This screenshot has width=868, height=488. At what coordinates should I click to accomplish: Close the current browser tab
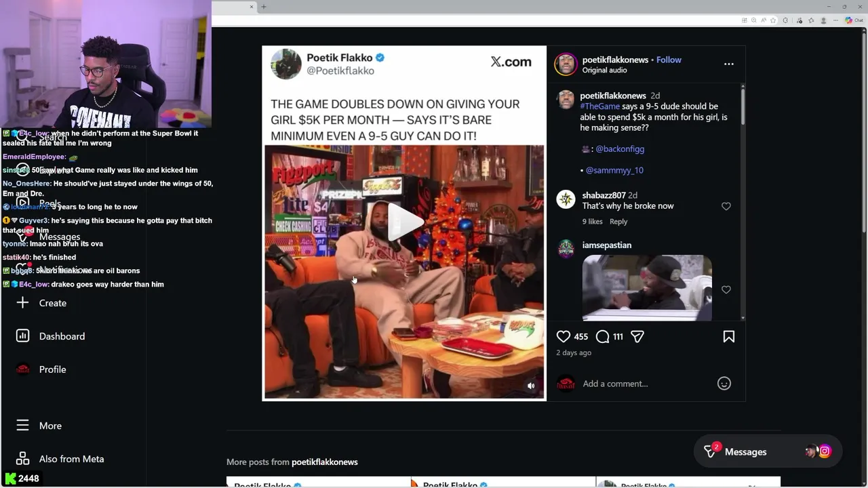(x=251, y=7)
